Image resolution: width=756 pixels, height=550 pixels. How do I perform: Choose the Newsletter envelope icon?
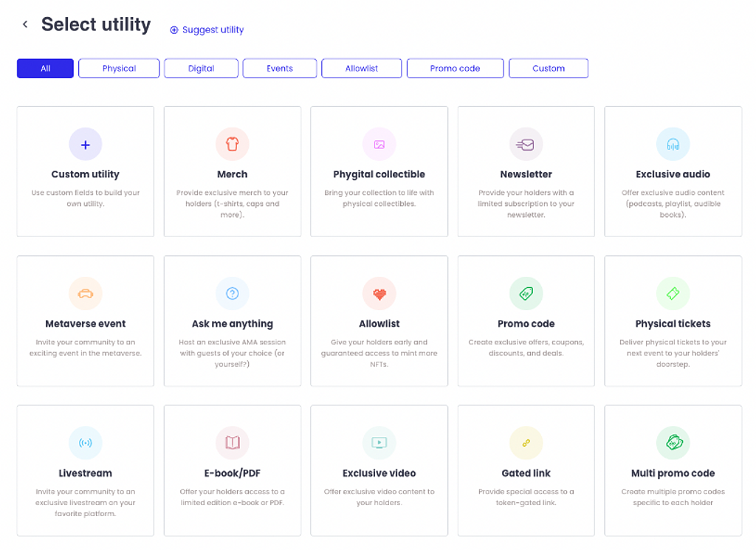526,145
